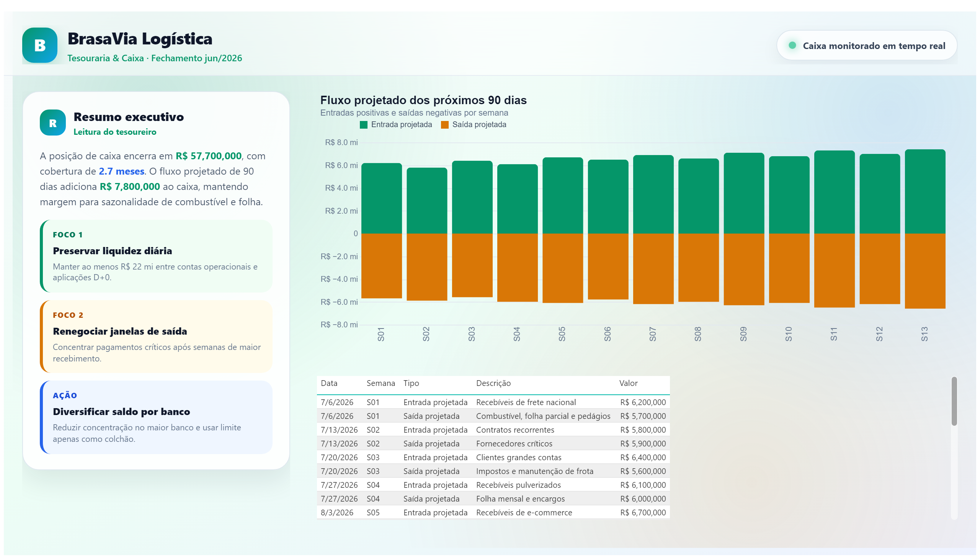980x559 pixels.
Task: Click the orange S09 saída bar
Action: pyautogui.click(x=744, y=269)
